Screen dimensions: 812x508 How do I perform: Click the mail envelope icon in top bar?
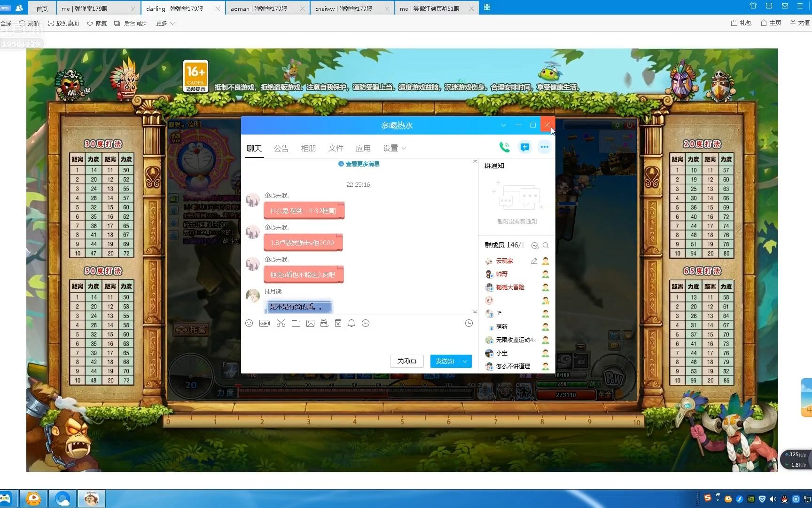(785, 6)
